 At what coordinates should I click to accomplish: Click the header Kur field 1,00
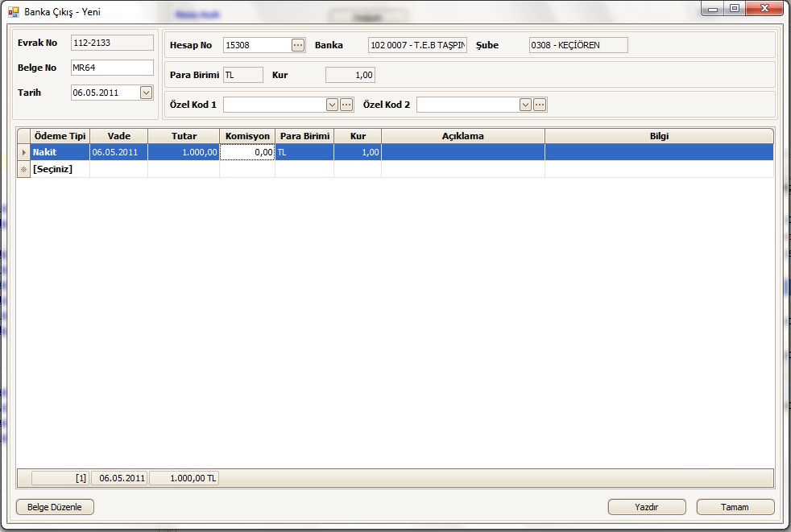click(350, 75)
